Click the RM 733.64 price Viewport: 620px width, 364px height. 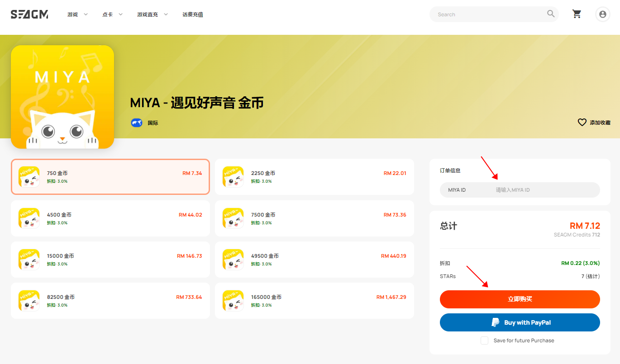tap(189, 297)
